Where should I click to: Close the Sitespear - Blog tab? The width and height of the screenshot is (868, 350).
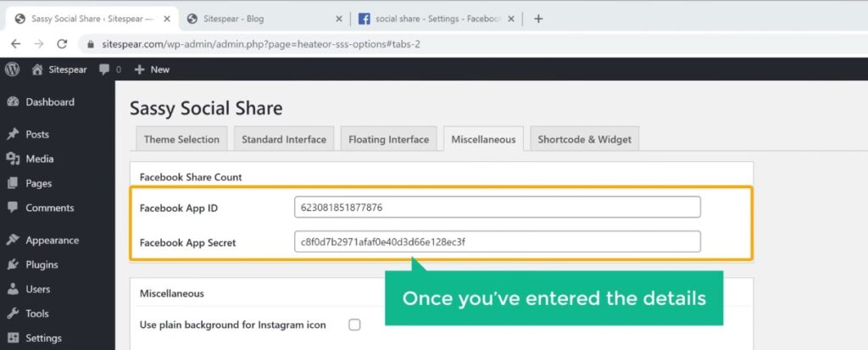339,19
